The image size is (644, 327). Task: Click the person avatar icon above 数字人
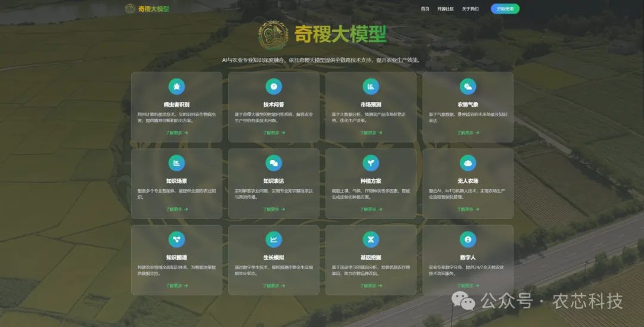[468, 239]
